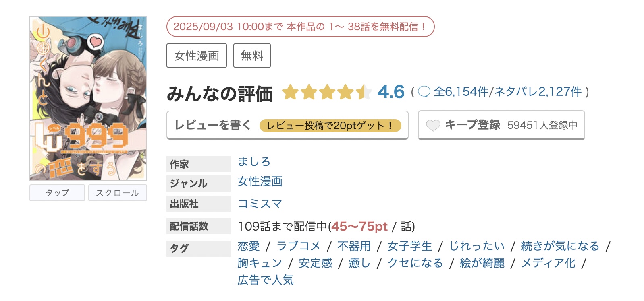The height and width of the screenshot is (301, 644).
Task: Click the manga cover thumbnail
Action: [87, 97]
